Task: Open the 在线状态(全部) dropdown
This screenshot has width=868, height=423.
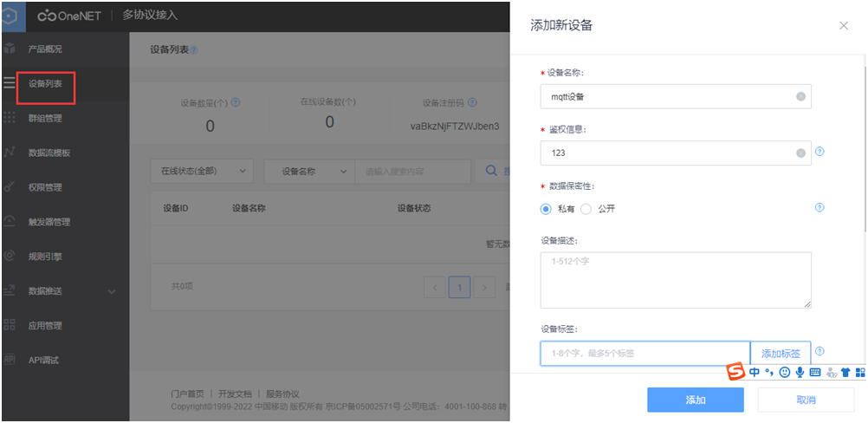Action: pyautogui.click(x=202, y=172)
